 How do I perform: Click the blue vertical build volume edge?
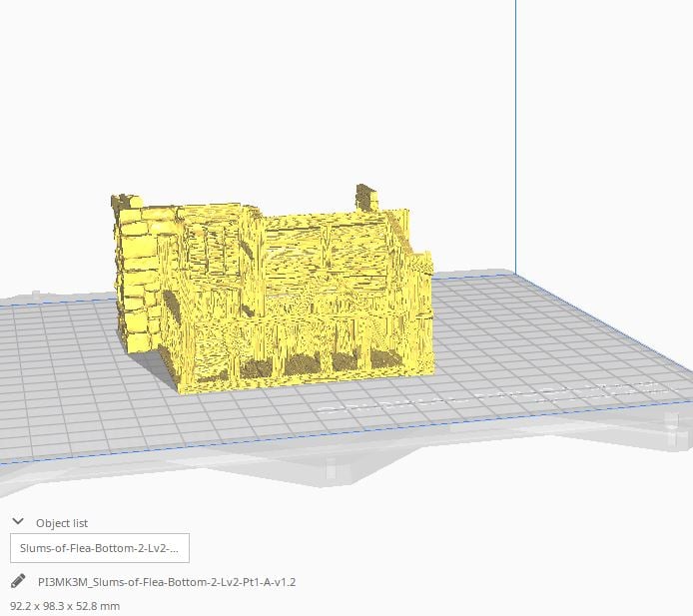516,130
